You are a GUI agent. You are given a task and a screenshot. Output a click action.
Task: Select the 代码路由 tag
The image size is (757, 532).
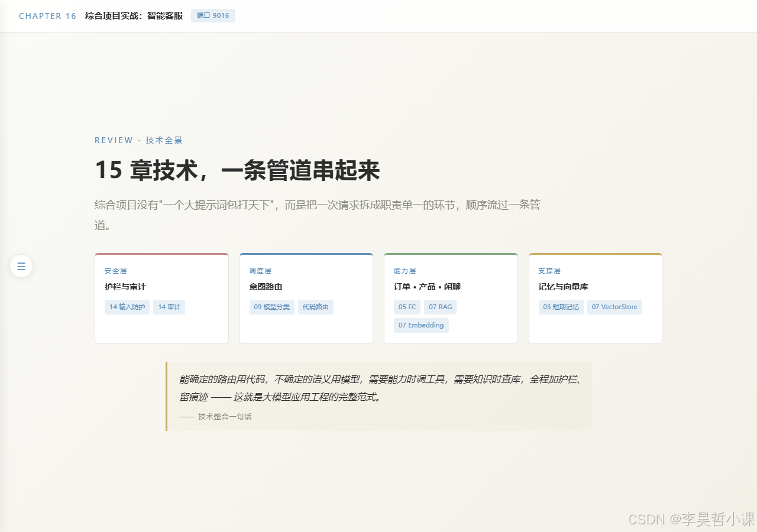click(316, 307)
